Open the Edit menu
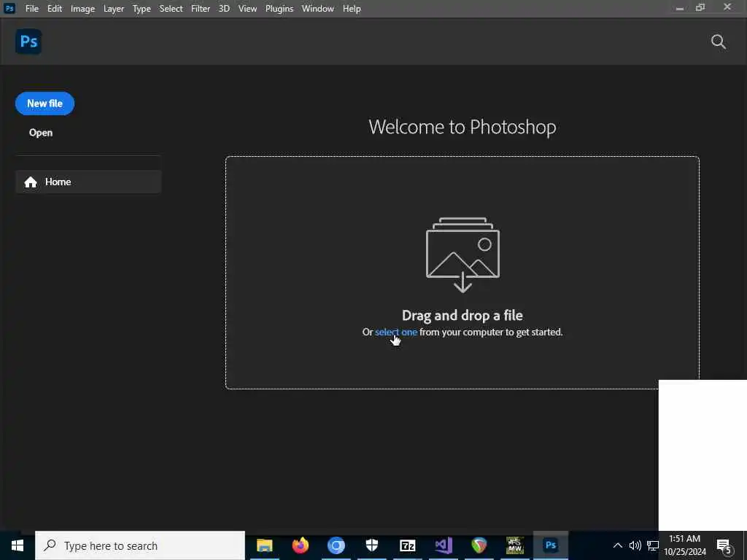The height and width of the screenshot is (560, 747). [55, 9]
